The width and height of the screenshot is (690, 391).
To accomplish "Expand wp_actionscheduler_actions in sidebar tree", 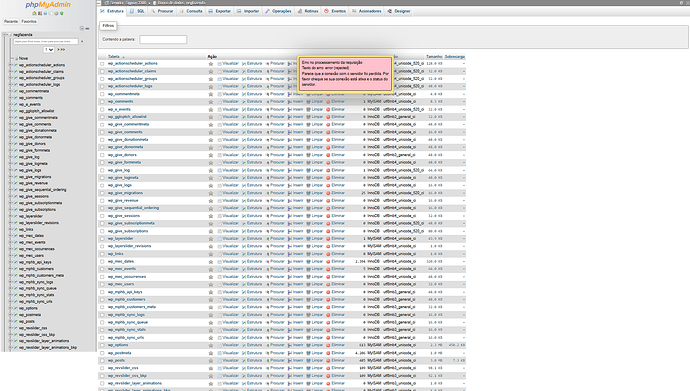I will point(11,65).
